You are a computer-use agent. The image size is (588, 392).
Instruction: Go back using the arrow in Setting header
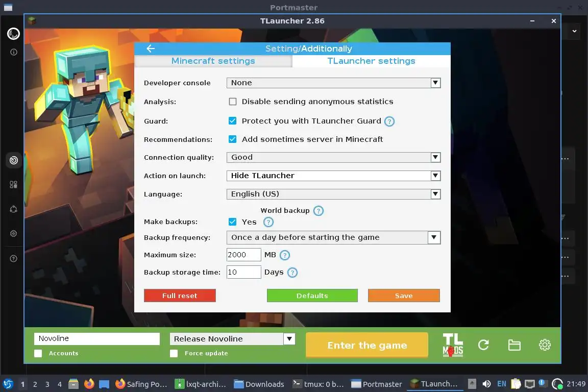coord(151,48)
